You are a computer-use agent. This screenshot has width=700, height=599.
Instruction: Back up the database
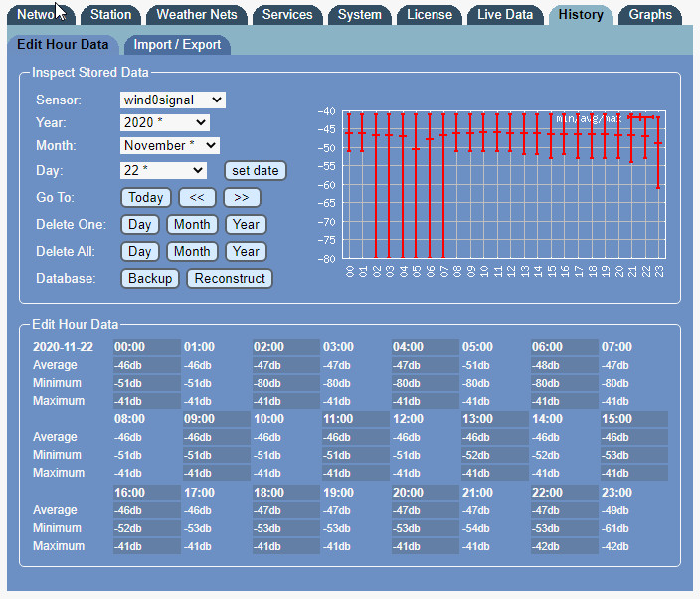150,278
